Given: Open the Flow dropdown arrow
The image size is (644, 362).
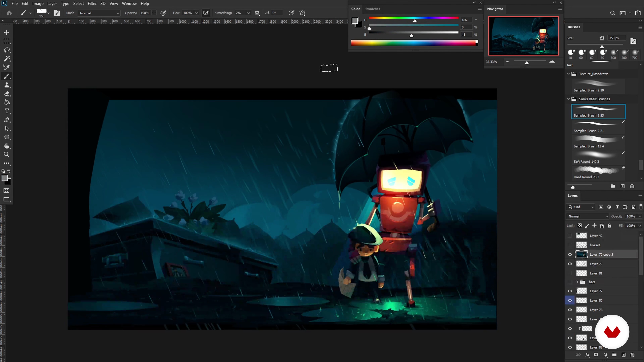Looking at the screenshot, I should (197, 13).
